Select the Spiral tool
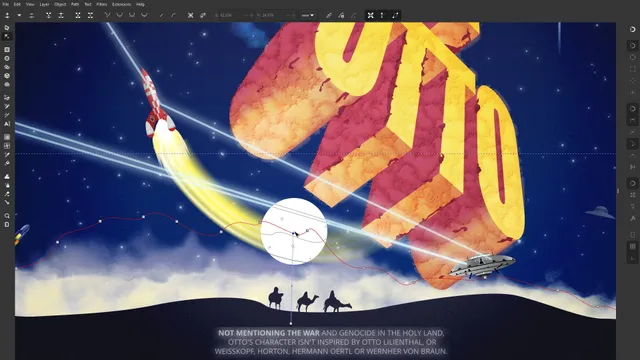 (x=7, y=84)
